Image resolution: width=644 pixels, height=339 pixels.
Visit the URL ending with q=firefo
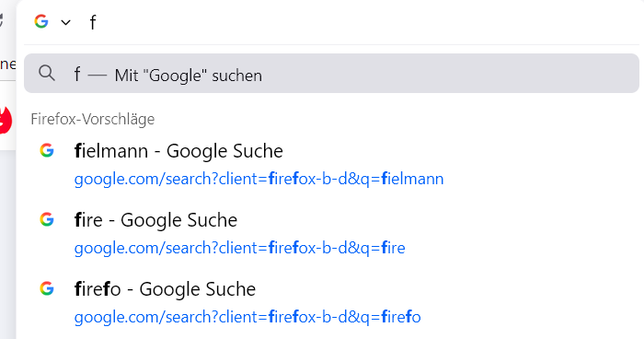[x=247, y=317]
